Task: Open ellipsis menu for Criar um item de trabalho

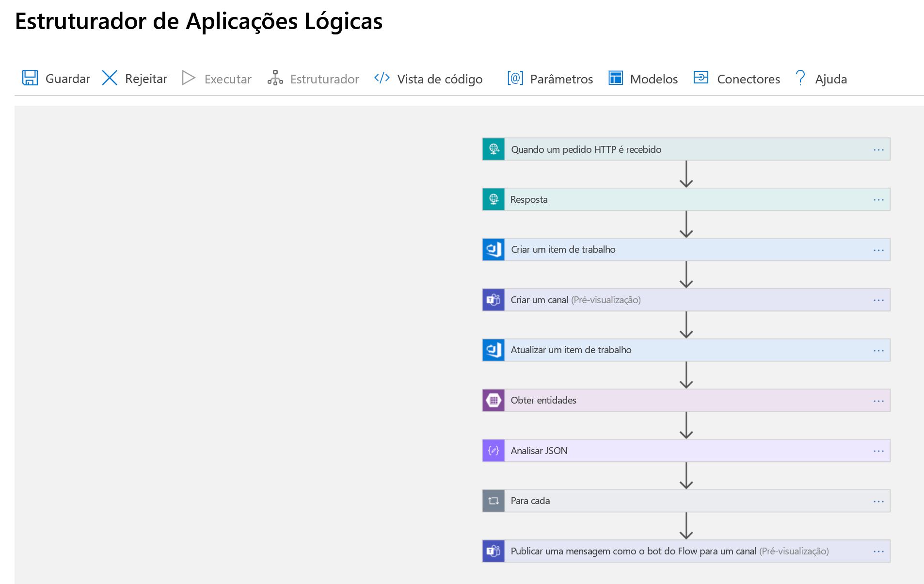Action: (878, 250)
